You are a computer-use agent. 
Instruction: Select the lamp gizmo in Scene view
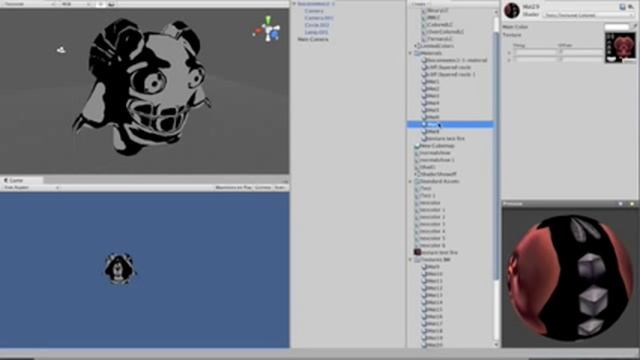pos(61,50)
